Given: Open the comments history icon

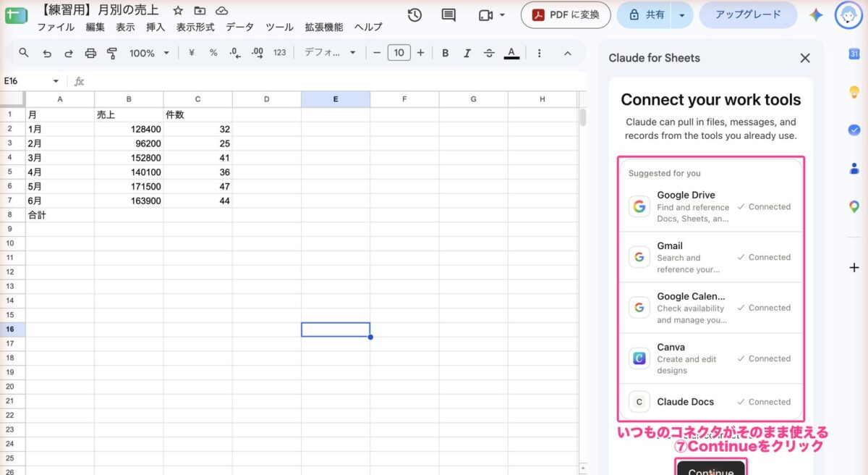Looking at the screenshot, I should click(x=448, y=15).
